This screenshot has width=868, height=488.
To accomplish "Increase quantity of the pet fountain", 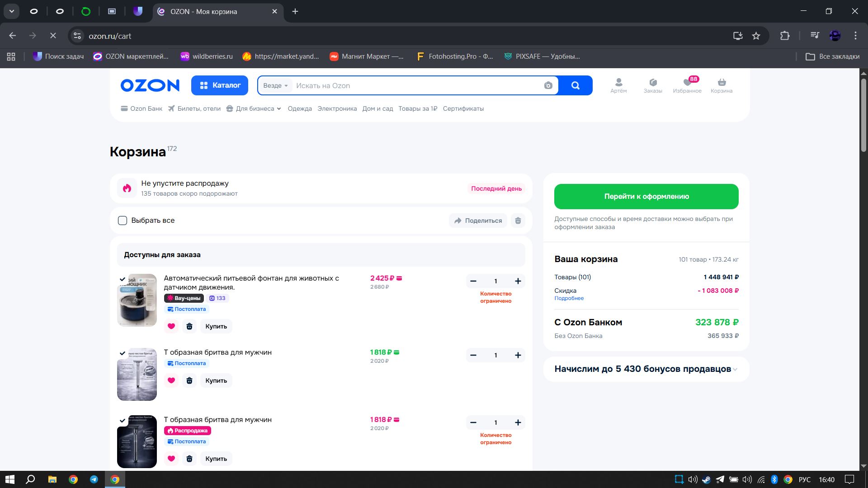I will point(518,281).
